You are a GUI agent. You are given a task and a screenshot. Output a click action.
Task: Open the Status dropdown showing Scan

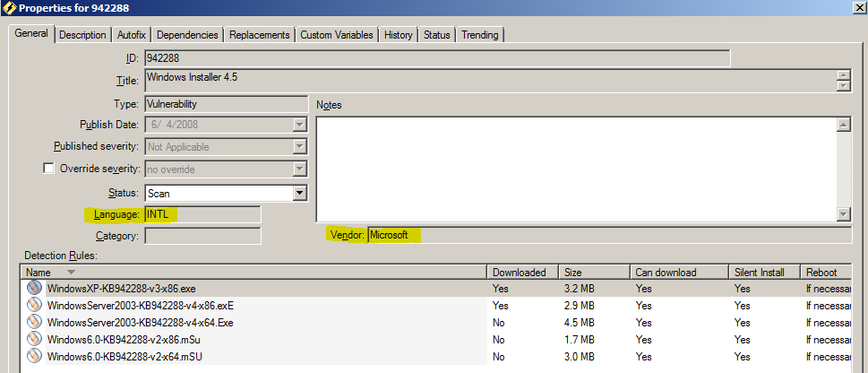click(300, 193)
